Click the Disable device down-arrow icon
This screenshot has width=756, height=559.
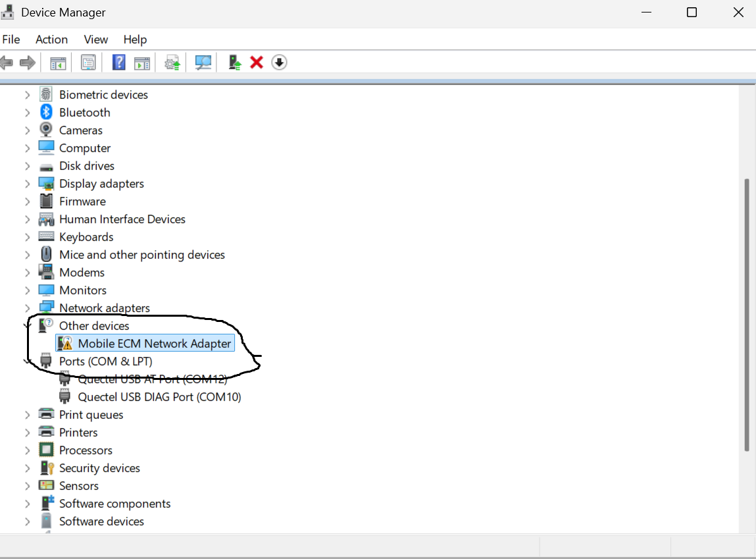click(x=279, y=63)
